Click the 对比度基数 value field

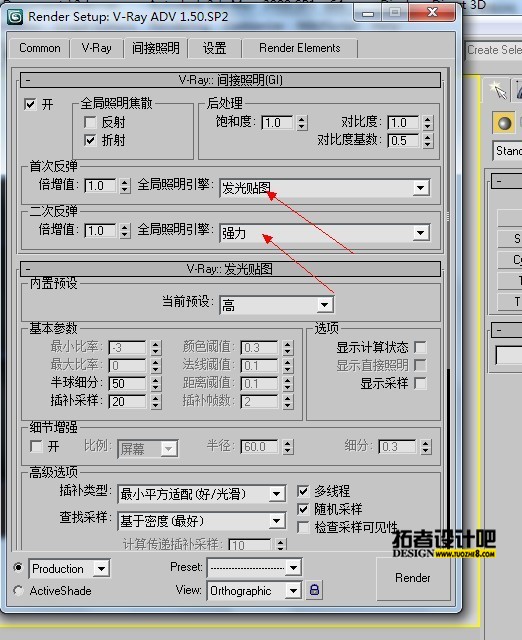click(403, 140)
